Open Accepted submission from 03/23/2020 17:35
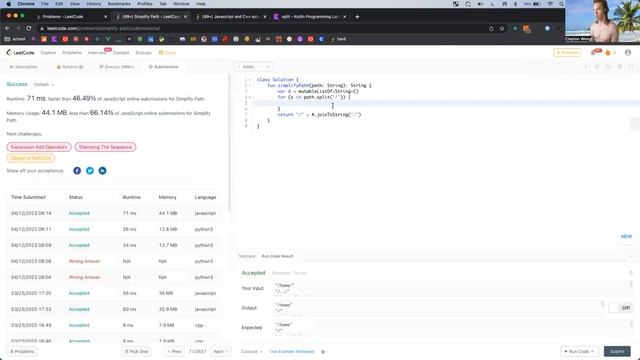 click(x=79, y=293)
